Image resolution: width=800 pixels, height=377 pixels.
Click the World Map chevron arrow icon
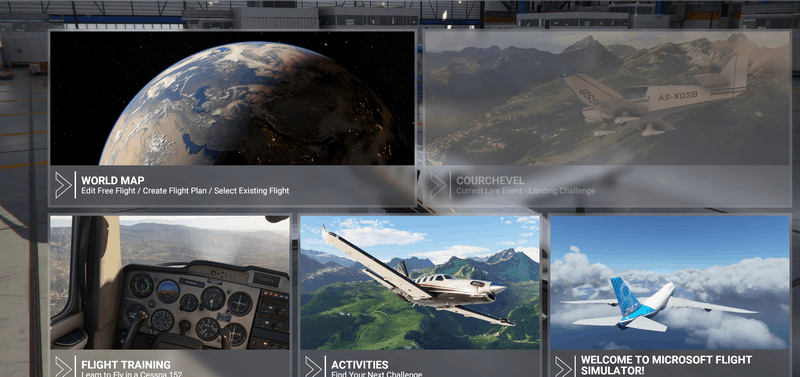(64, 185)
